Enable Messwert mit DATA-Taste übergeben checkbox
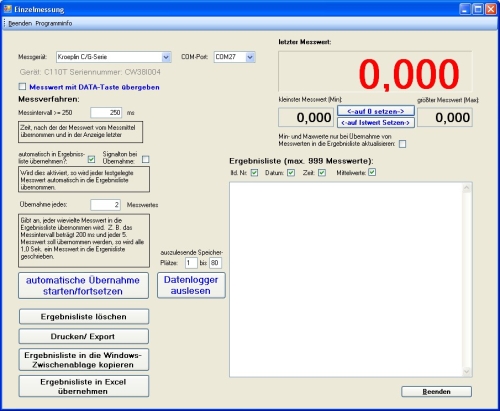The image size is (500, 411). (x=22, y=87)
